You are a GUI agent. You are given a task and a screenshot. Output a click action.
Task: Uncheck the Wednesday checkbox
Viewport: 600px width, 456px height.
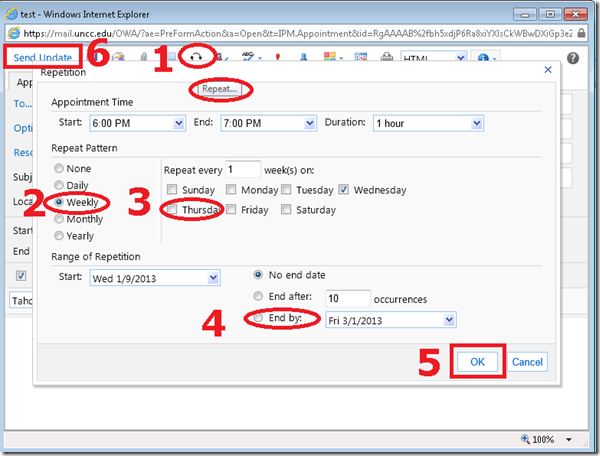pos(344,190)
